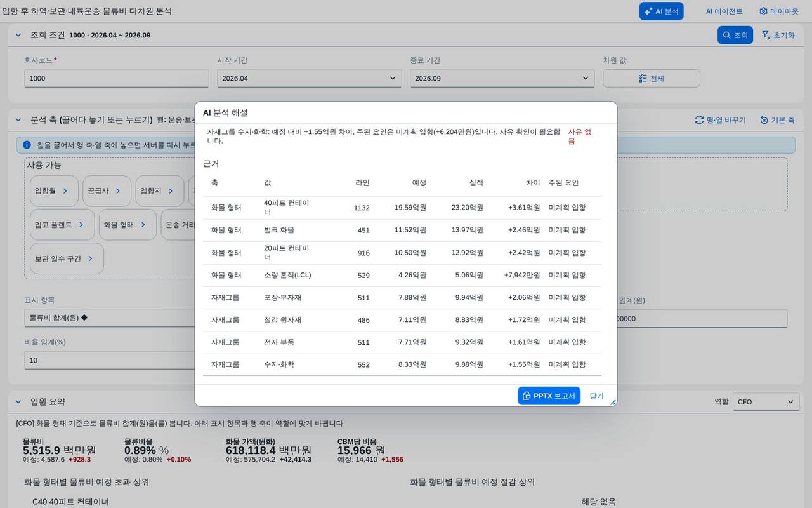Viewport: 812px width, 508px height.
Task: Click the 초기화 filter reset button
Action: click(x=778, y=35)
